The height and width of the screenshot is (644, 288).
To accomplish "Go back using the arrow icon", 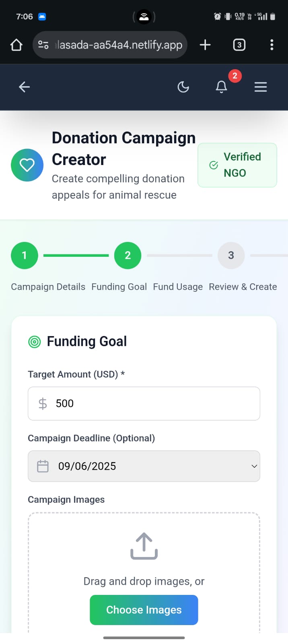I will (x=24, y=87).
